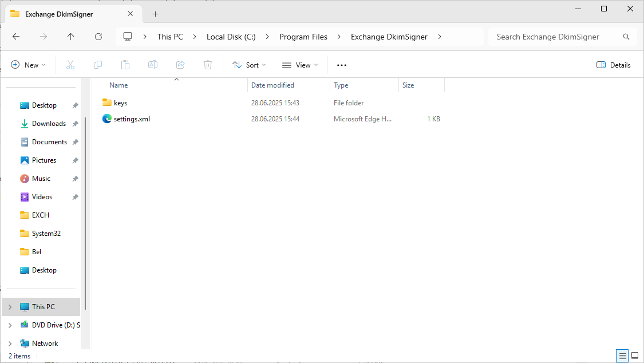Screen dimensions: 644x363
Task: Click the navigation pane scrollbar
Action: point(85,214)
